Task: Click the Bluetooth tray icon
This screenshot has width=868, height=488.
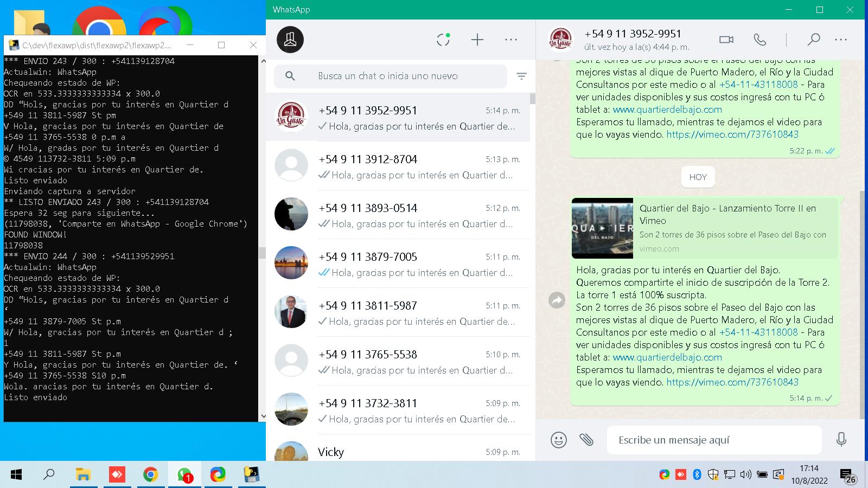Action: [697, 475]
